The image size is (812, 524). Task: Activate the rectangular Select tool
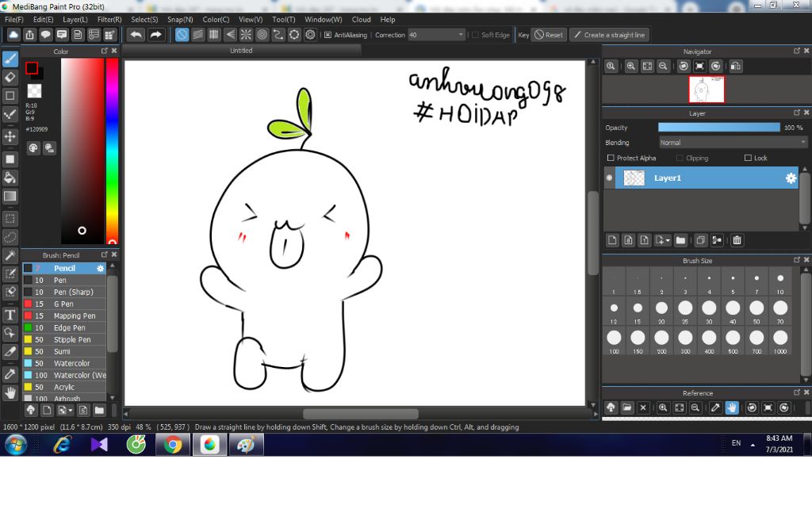[10, 219]
